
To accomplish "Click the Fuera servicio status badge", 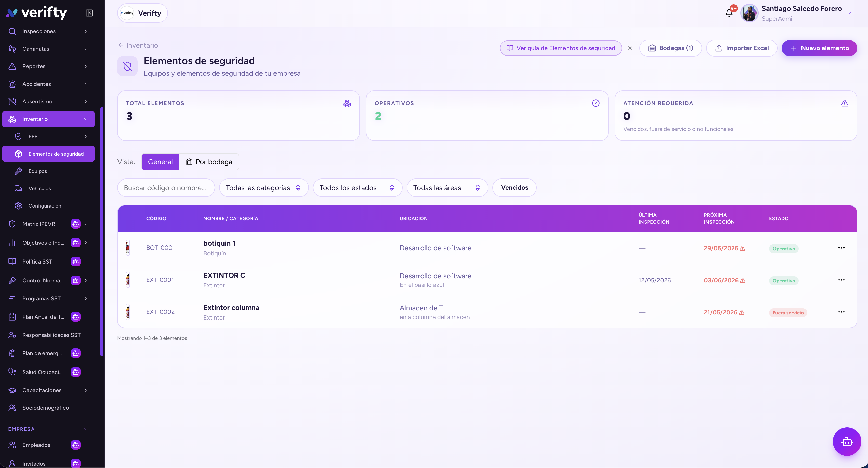I will 788,313.
